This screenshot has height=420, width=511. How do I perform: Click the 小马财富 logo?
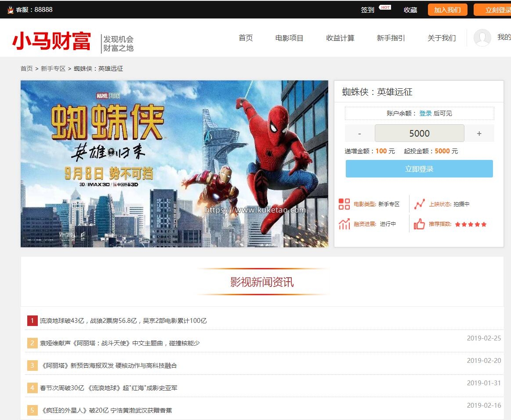51,41
